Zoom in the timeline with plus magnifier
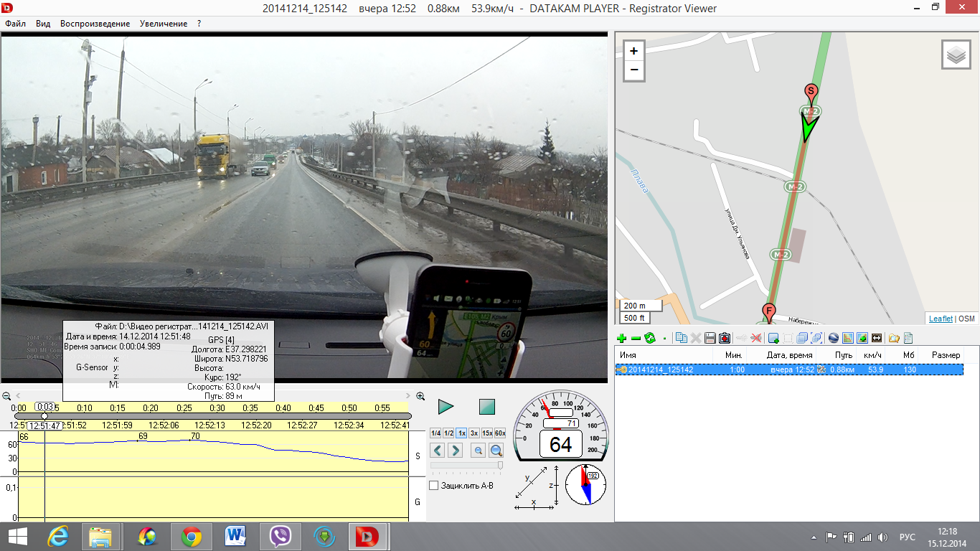 click(420, 396)
